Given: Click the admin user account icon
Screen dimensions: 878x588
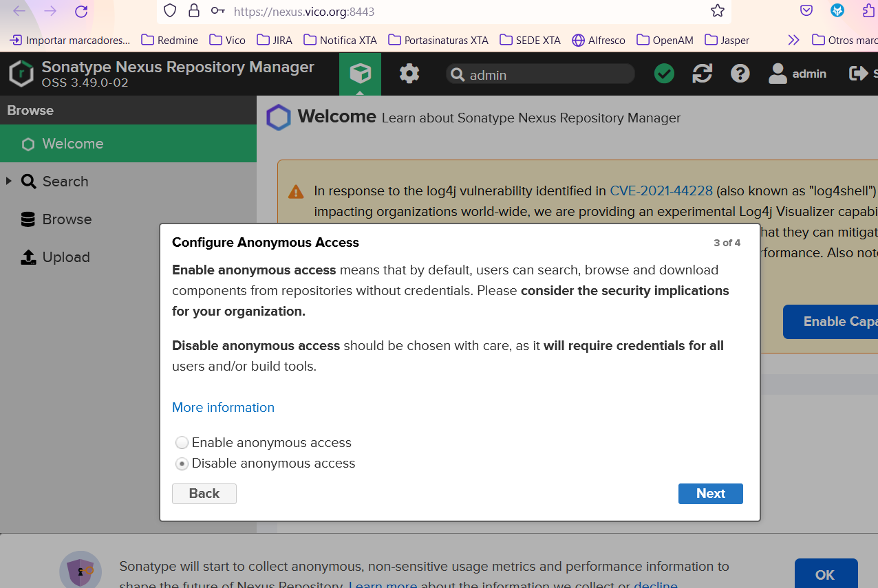Looking at the screenshot, I should 778,74.
